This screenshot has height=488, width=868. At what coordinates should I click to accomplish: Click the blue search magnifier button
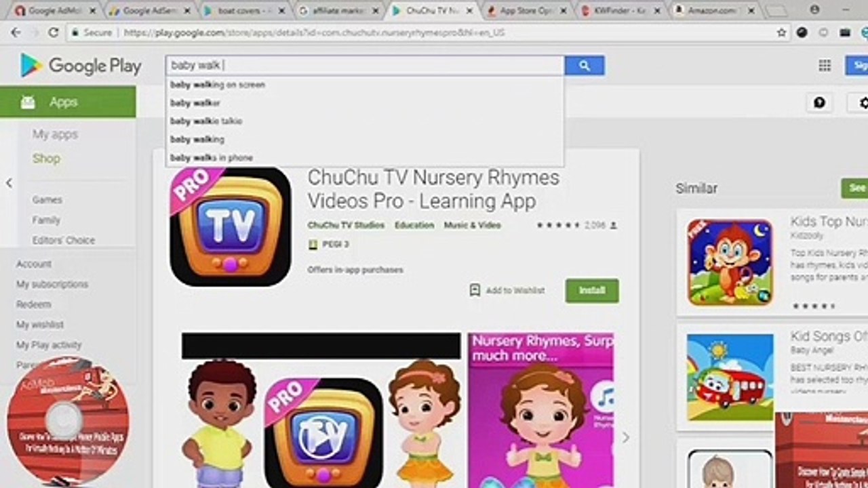585,66
